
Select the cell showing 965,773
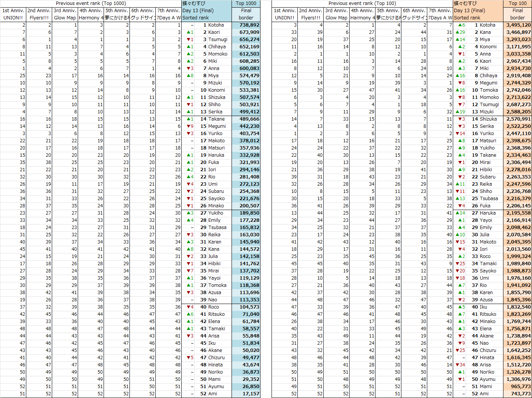pos(518,387)
